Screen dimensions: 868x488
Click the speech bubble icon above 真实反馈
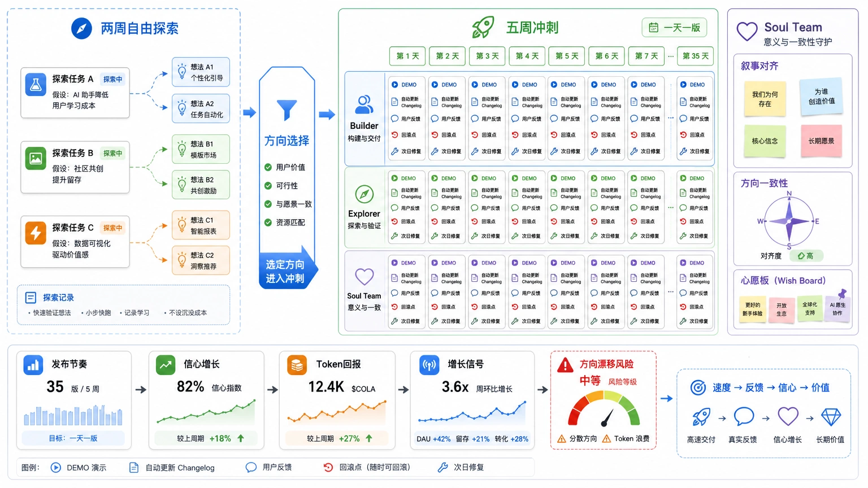[744, 417]
